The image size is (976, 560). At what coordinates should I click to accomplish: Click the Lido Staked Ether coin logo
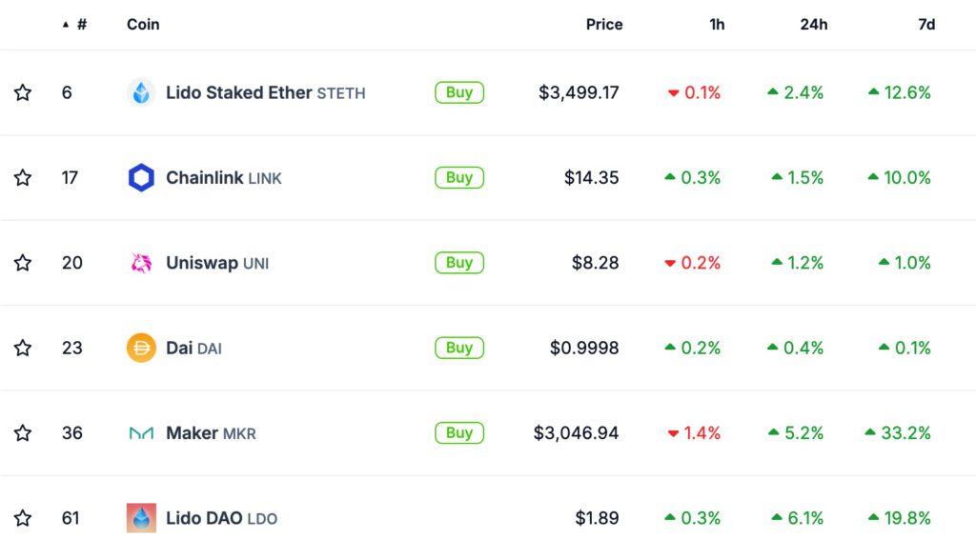point(141,92)
